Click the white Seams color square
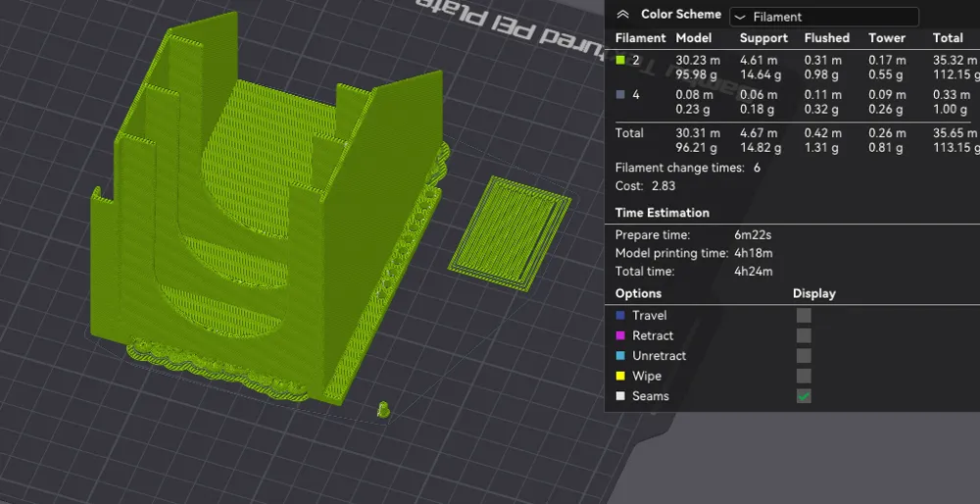Viewport: 980px width, 504px height. tap(620, 396)
